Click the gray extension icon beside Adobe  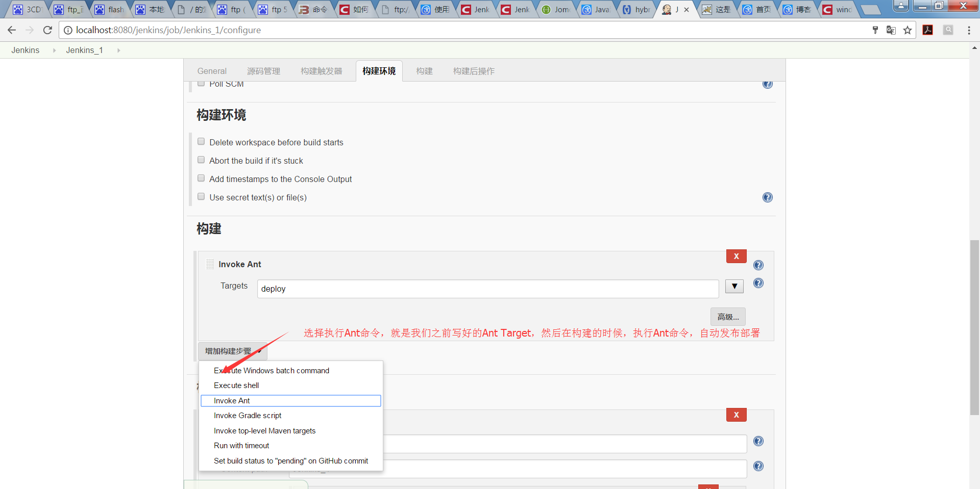[948, 30]
